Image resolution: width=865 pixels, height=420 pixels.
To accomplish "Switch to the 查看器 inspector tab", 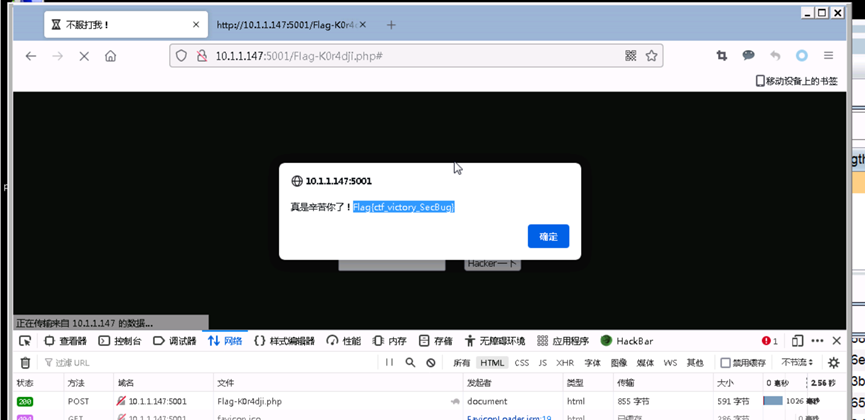I will pyautogui.click(x=66, y=341).
